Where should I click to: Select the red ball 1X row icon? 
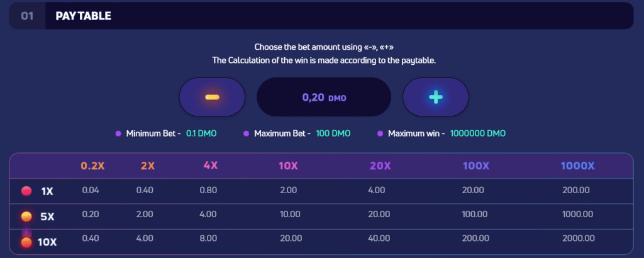point(26,191)
